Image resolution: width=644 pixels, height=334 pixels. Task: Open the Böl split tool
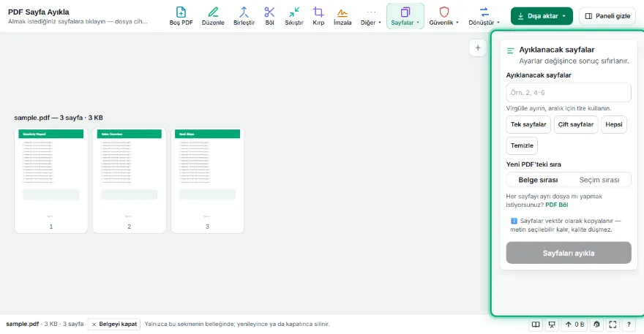point(269,16)
